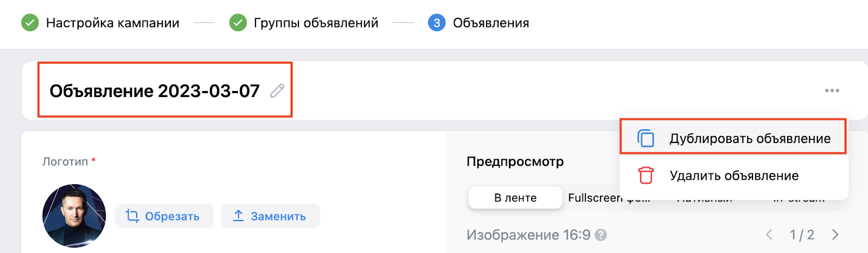Click the blue step 3 circle icon
The width and height of the screenshot is (868, 253).
click(x=436, y=23)
